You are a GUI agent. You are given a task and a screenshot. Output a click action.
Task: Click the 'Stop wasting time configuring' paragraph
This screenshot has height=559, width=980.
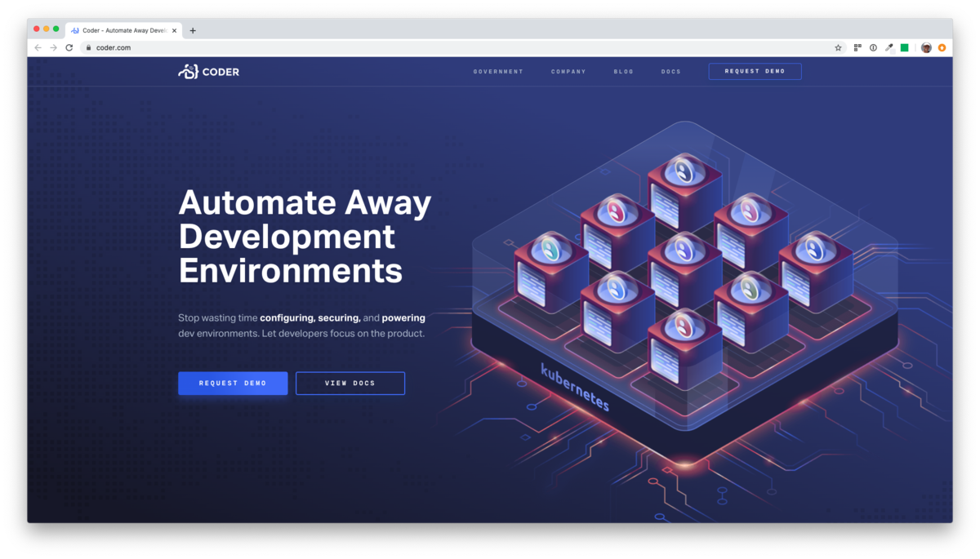tap(302, 326)
